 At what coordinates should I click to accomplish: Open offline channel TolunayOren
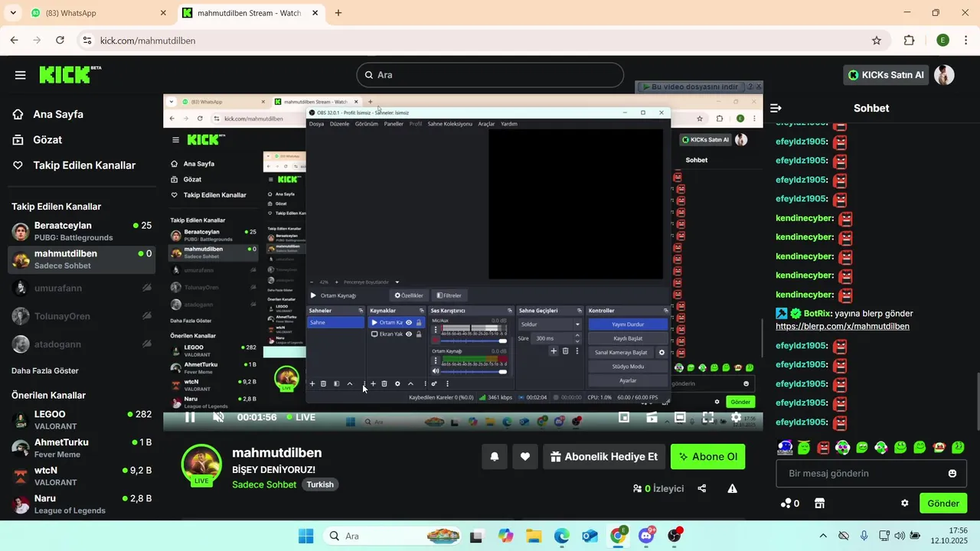coord(81,316)
